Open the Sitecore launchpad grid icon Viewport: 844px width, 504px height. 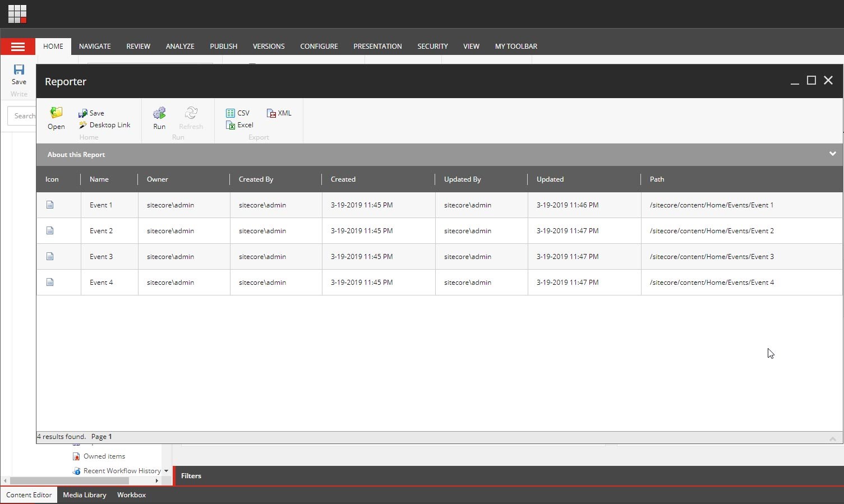tap(17, 13)
